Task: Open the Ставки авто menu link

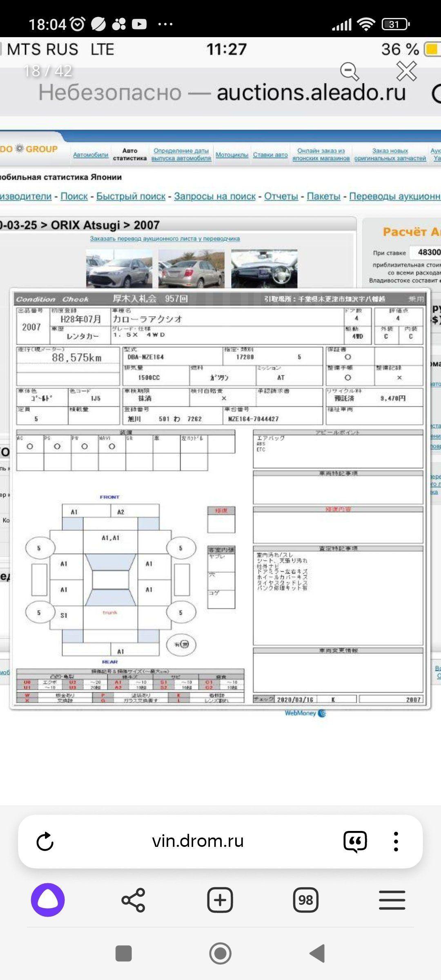Action: click(x=270, y=155)
